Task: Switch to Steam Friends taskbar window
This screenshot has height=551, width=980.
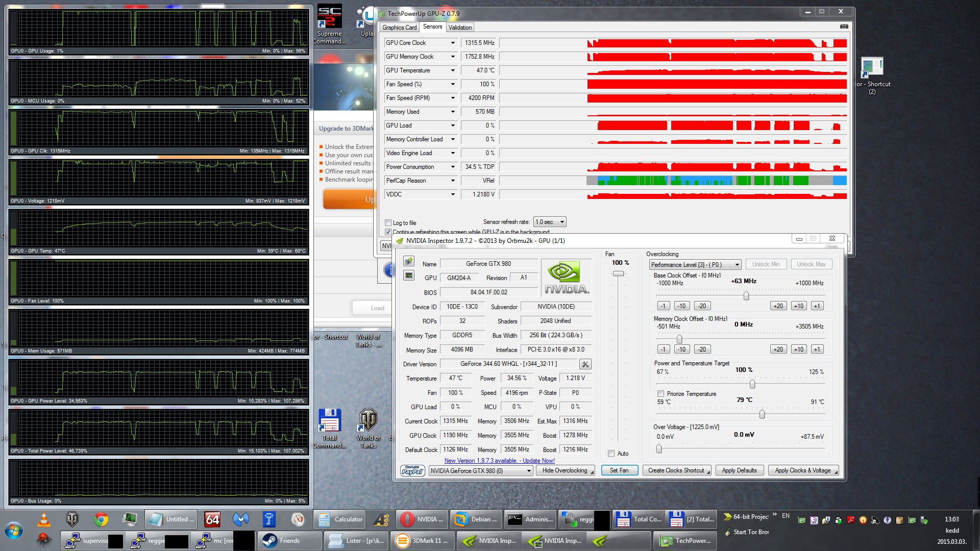Action: [289, 541]
